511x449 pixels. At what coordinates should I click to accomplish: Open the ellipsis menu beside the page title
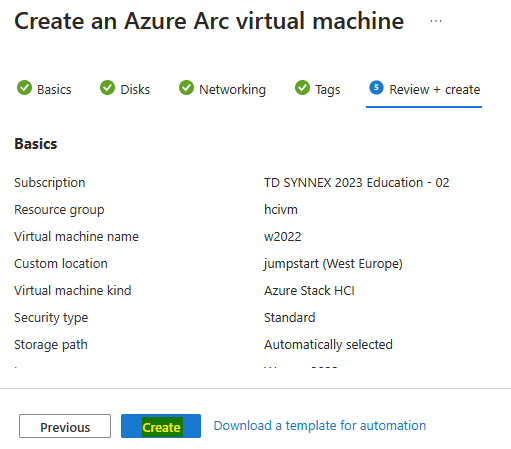[436, 21]
